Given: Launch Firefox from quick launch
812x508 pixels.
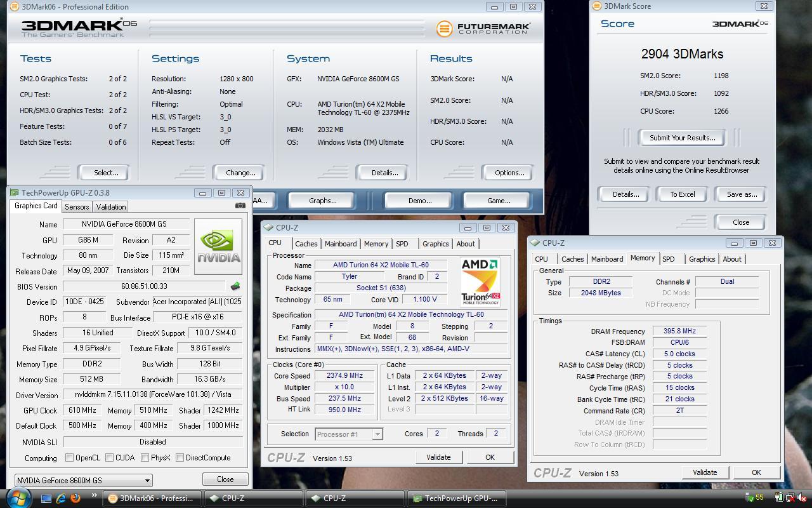Looking at the screenshot, I should click(x=75, y=498).
